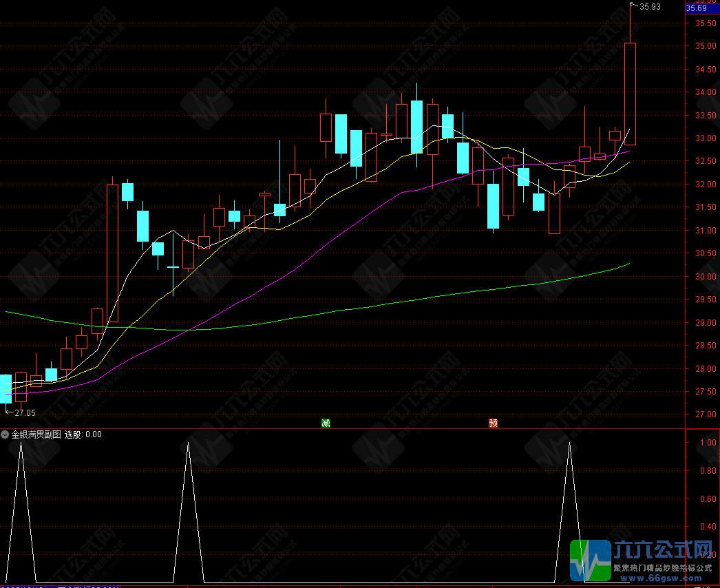Select the tall final candlestick near 35.00
Viewport: 720px width, 588px height.
630,93
